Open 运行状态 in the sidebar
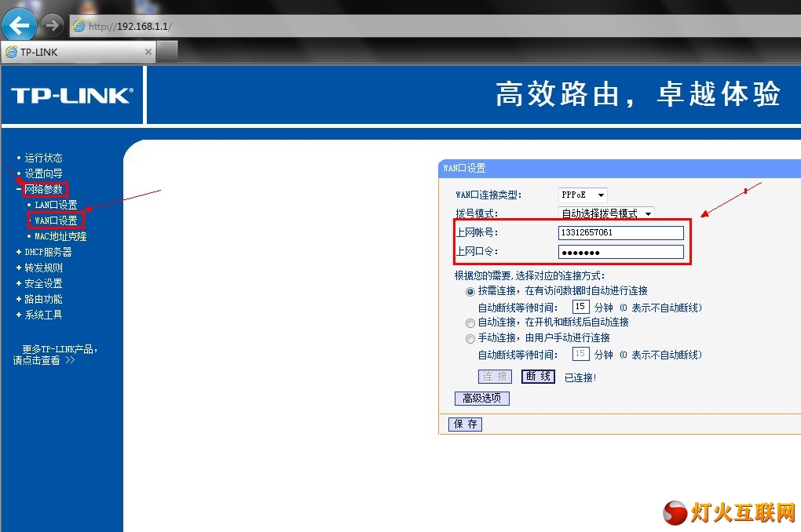 [43, 158]
